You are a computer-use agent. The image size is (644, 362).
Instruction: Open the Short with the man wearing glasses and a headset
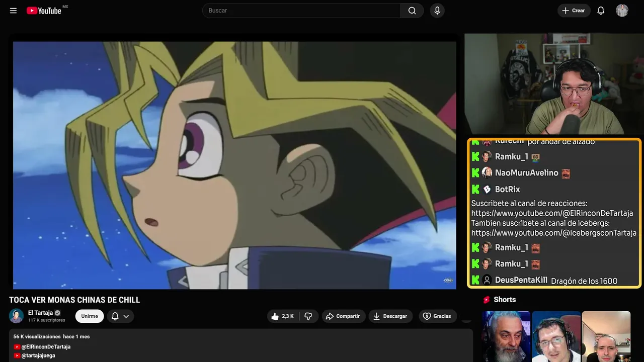pyautogui.click(x=556, y=336)
